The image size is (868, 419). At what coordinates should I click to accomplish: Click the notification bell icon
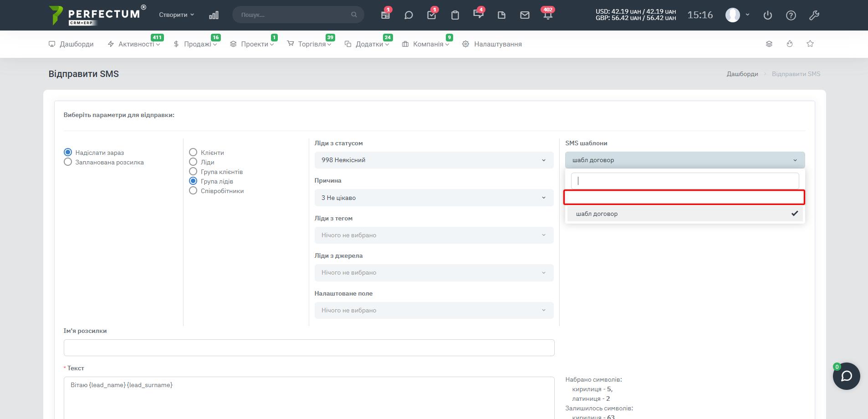click(548, 15)
